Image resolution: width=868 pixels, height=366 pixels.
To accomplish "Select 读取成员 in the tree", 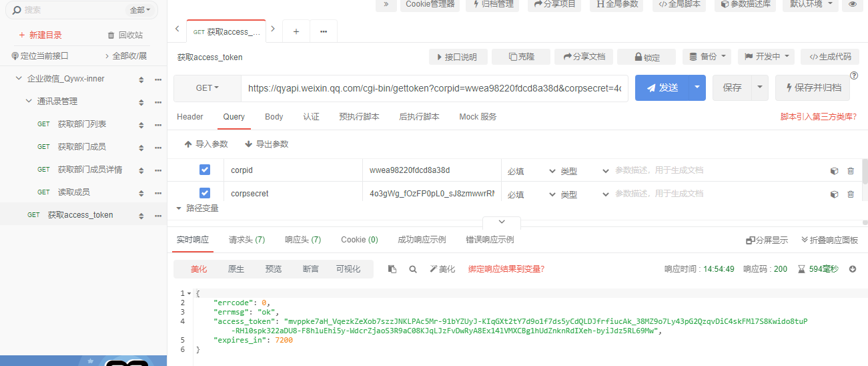I will tap(74, 192).
